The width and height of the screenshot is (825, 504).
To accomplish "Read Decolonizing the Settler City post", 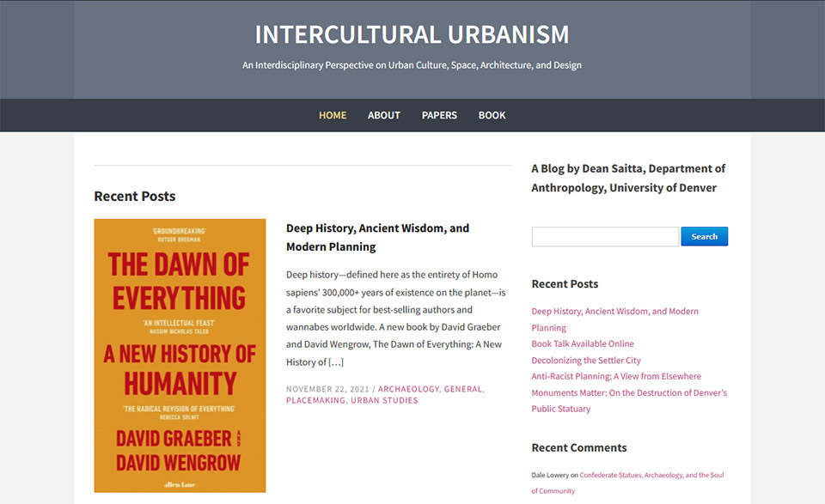I will tap(586, 360).
